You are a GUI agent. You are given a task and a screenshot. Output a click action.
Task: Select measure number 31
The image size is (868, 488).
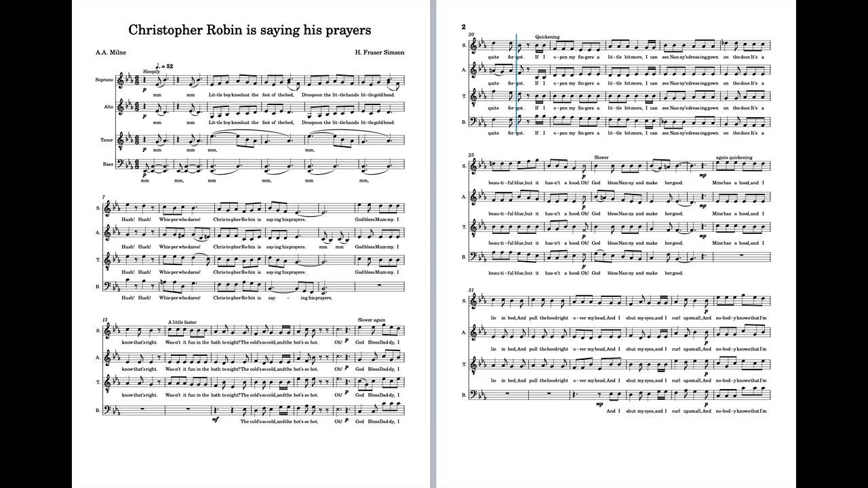click(x=471, y=289)
